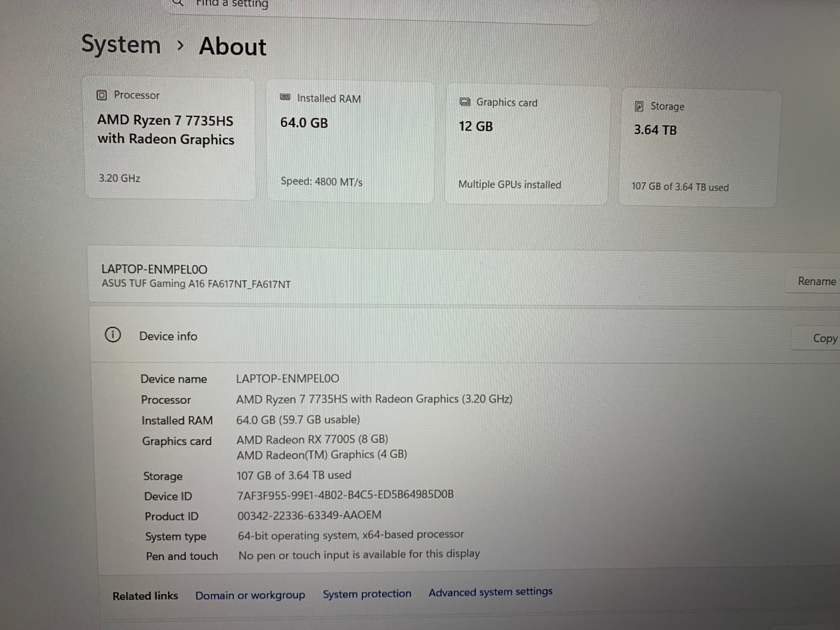Screen dimensions: 840x630
Task: Click Multiple GPUs installed text
Action: pos(510,184)
